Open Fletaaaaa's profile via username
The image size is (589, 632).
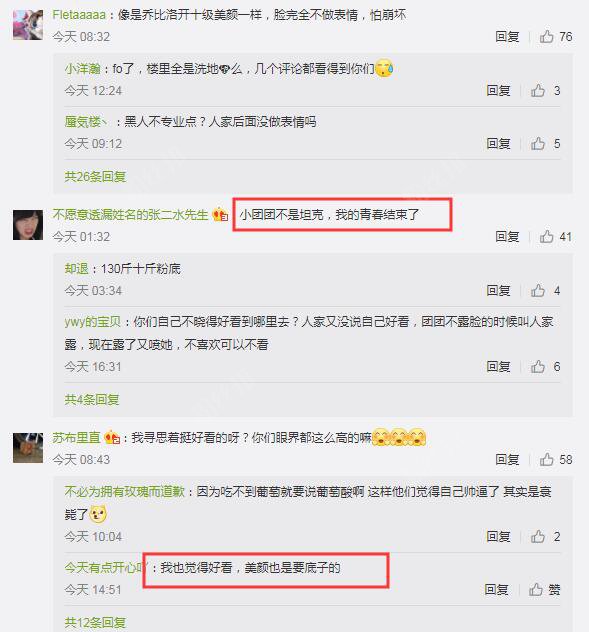79,15
